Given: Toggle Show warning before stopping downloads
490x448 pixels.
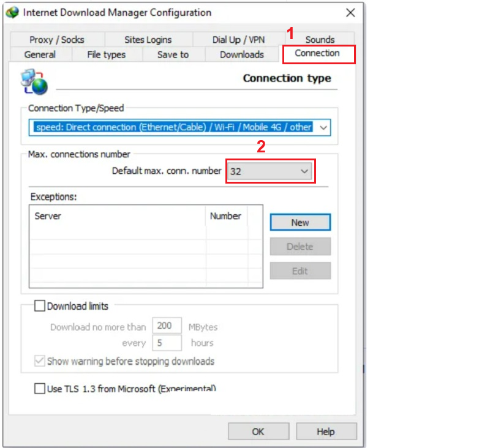Looking at the screenshot, I should (x=40, y=361).
